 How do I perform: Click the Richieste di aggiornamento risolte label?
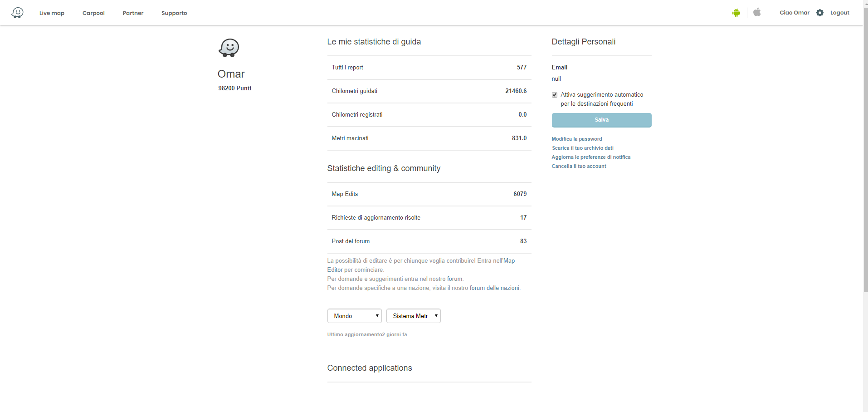click(x=376, y=218)
